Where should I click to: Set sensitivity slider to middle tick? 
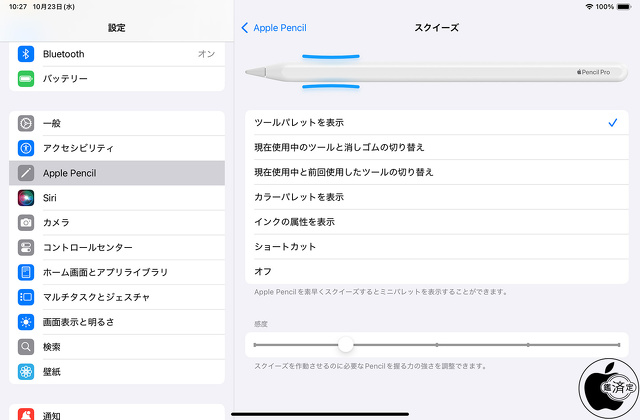pos(437,345)
